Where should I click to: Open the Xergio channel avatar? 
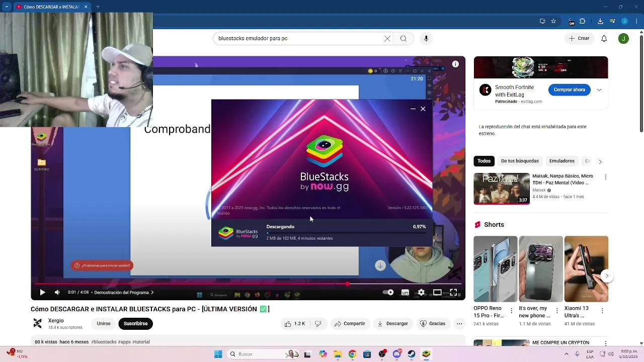[x=37, y=323]
